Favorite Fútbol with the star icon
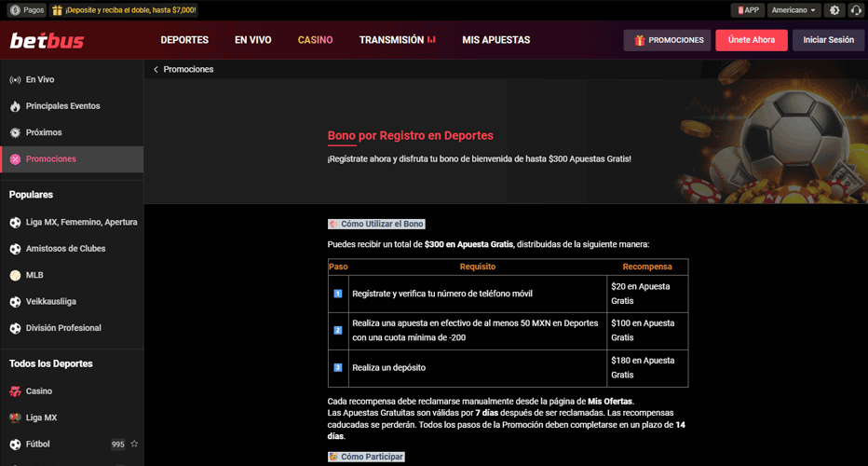Screen dimensions: 868x466 tap(134, 444)
